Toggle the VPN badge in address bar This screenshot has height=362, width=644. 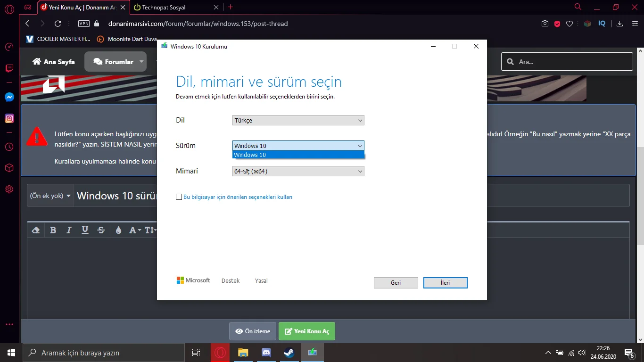(x=83, y=24)
